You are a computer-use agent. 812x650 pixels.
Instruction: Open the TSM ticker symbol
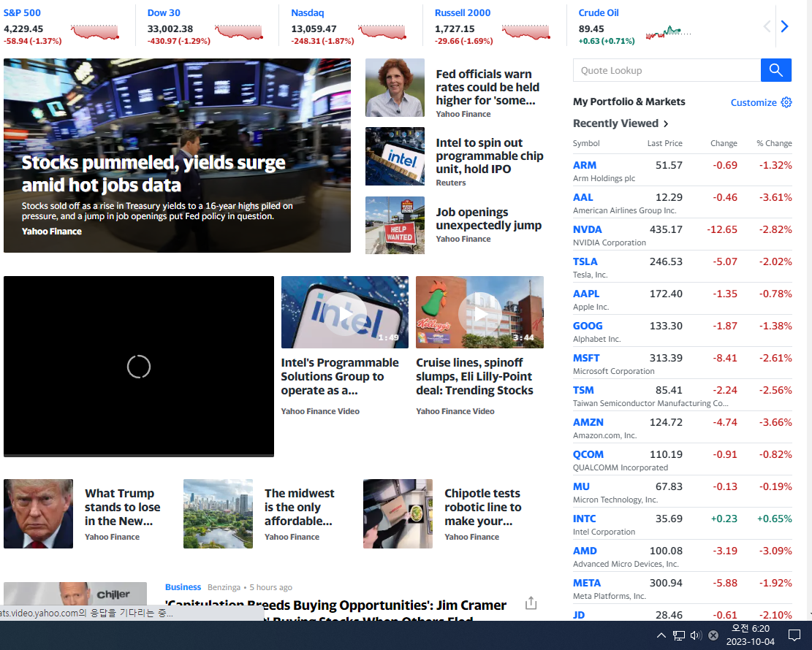(x=583, y=390)
